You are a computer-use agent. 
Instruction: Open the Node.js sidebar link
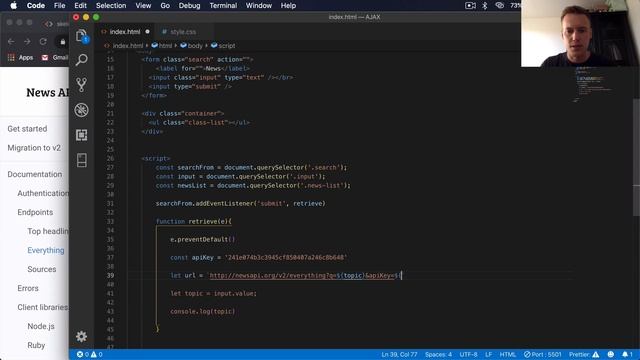click(x=41, y=326)
